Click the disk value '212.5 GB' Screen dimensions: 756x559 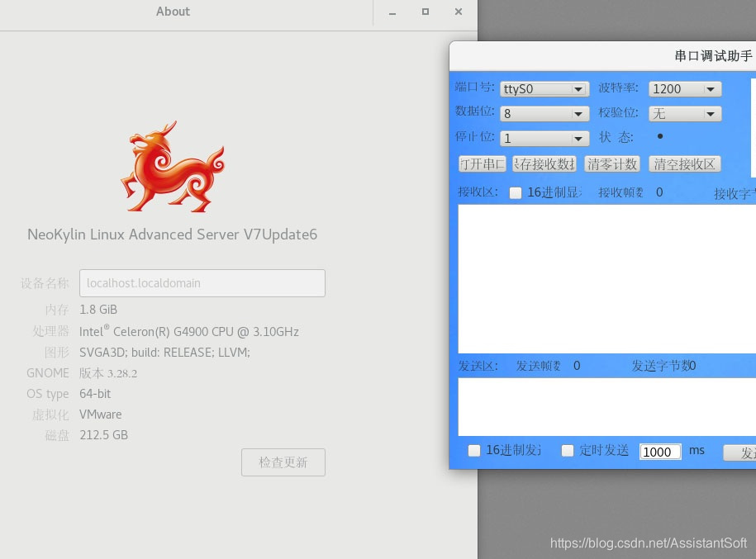click(103, 436)
